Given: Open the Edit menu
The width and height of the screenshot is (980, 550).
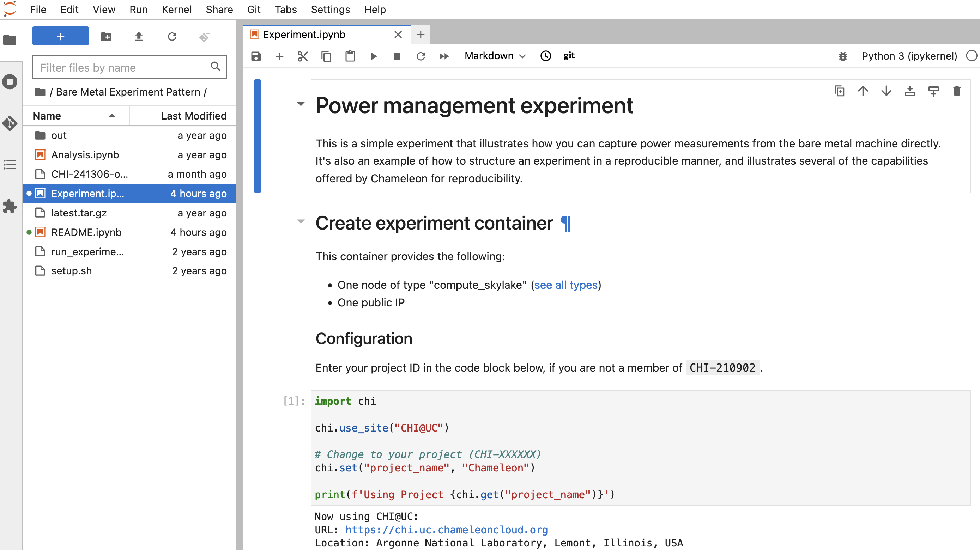Looking at the screenshot, I should pos(69,10).
